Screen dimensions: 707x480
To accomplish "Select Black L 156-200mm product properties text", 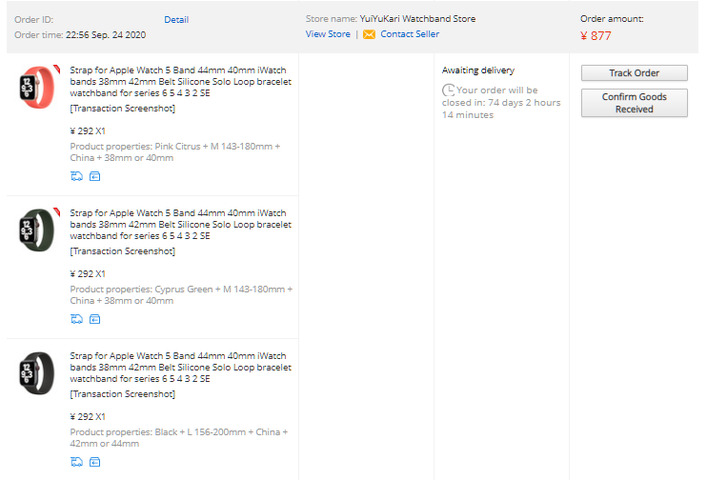I will [x=179, y=438].
